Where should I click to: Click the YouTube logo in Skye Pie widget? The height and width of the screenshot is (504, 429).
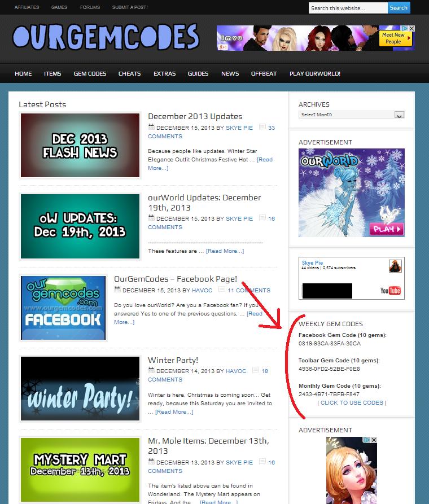[390, 291]
